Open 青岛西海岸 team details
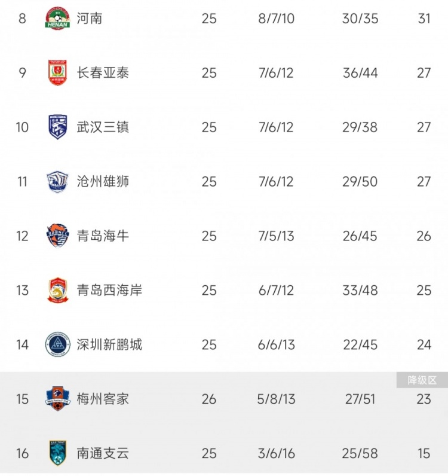Viewport: 448px width, 476px height. [109, 291]
